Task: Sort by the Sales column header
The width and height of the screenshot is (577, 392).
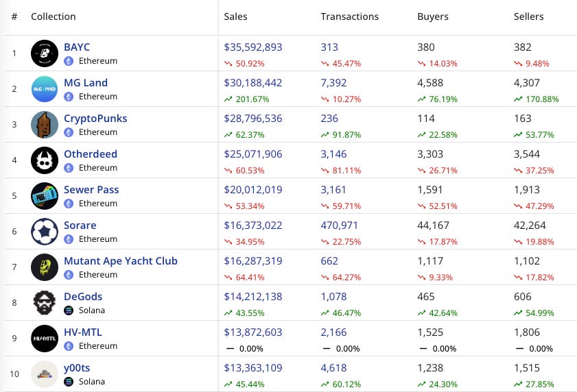Action: click(235, 16)
